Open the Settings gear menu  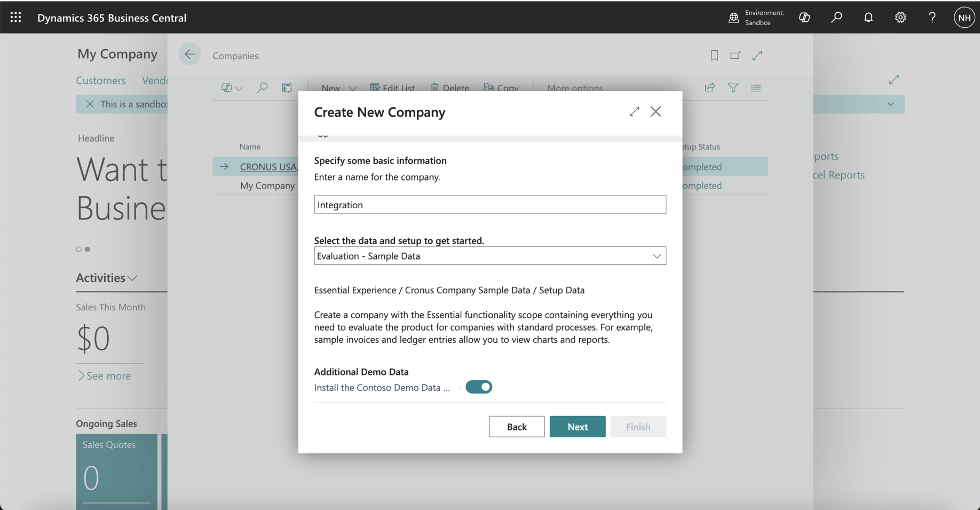click(900, 18)
